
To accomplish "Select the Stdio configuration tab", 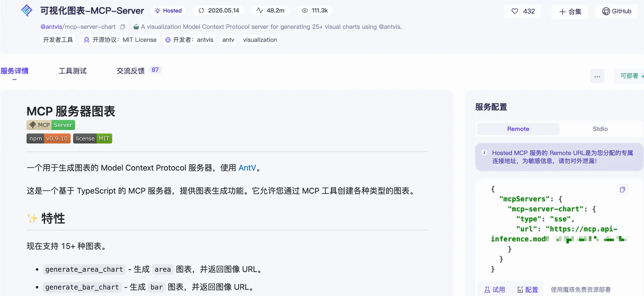I will [x=600, y=129].
